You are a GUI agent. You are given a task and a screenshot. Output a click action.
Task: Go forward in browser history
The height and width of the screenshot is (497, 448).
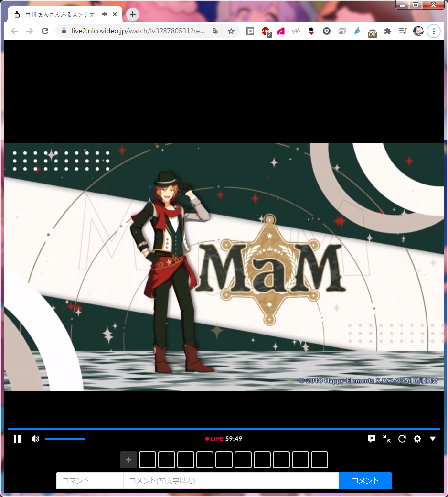(30, 31)
